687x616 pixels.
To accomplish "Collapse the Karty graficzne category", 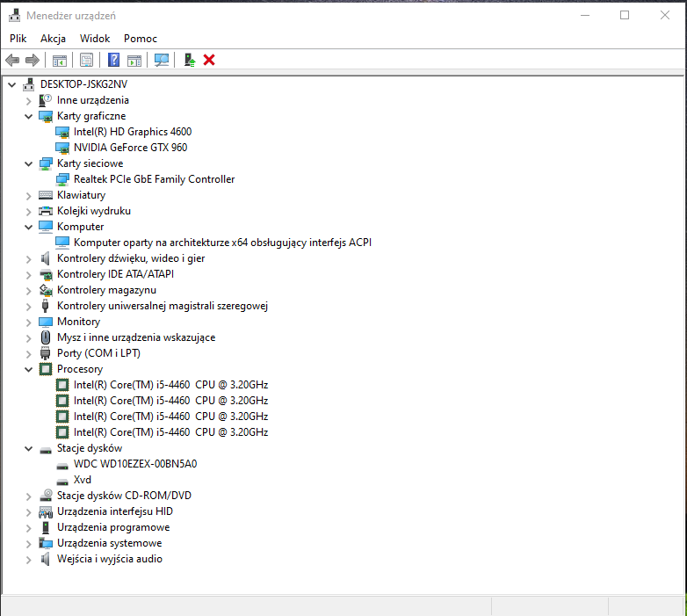I will pyautogui.click(x=28, y=117).
